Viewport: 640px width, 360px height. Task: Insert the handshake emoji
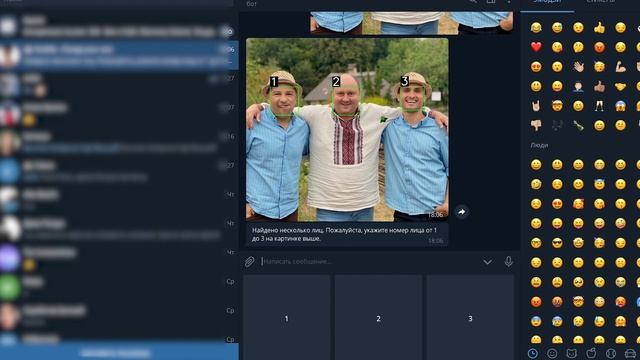point(620,86)
